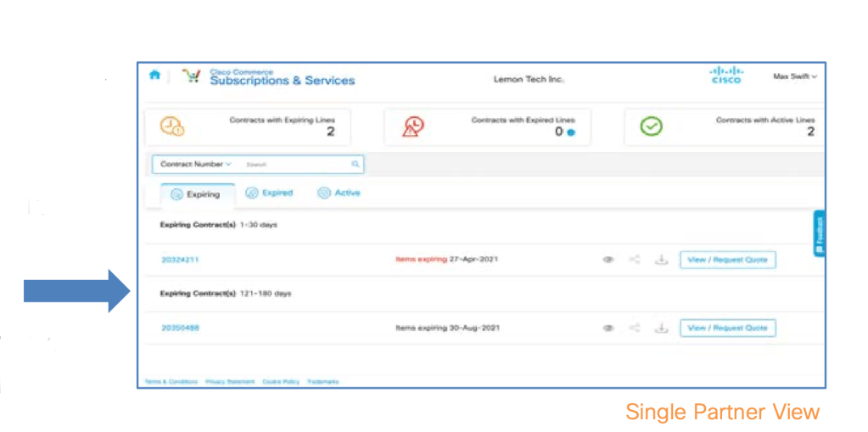The image size is (868, 432).
Task: Click the search magnifier icon
Action: click(x=356, y=165)
